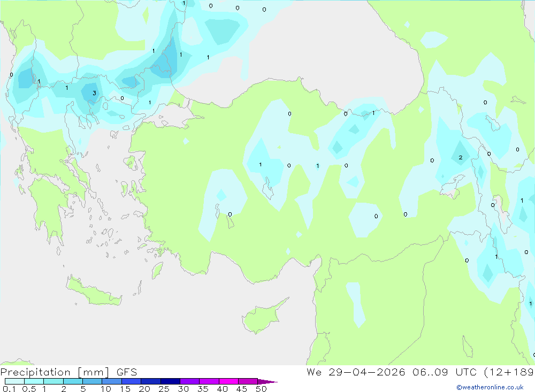This screenshot has height=392, width=535.
Task: Select the 1–2 mm legend color swatch
Action: click(x=53, y=381)
